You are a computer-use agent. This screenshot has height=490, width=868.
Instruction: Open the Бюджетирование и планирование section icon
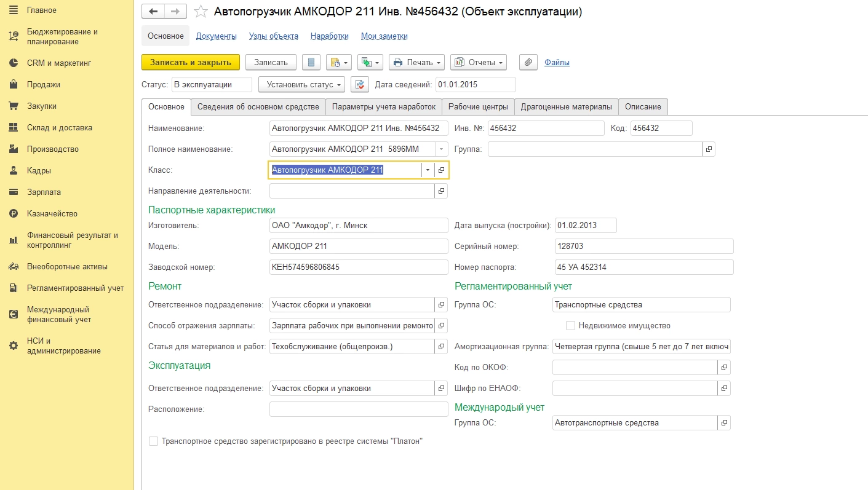[14, 37]
